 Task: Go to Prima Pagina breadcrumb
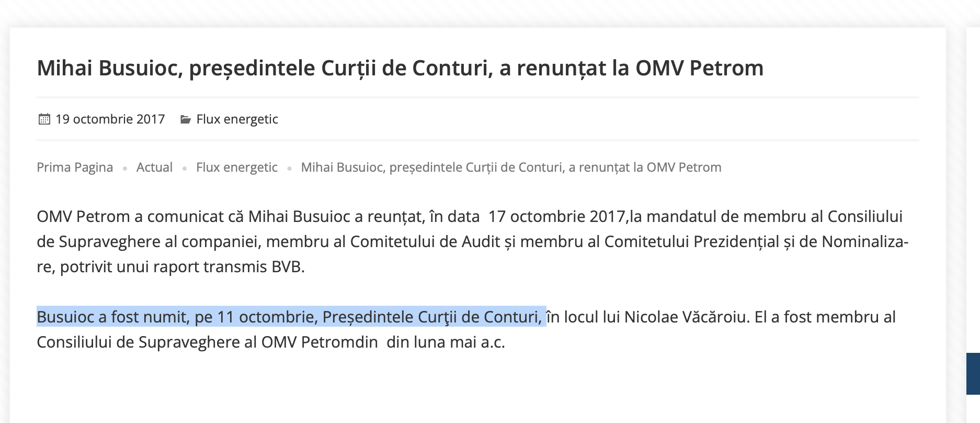click(x=75, y=168)
